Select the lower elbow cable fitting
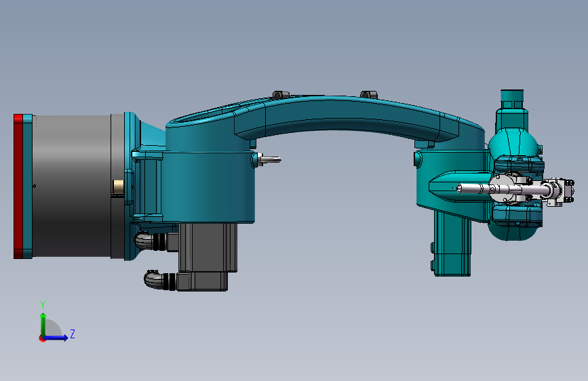 159,280
